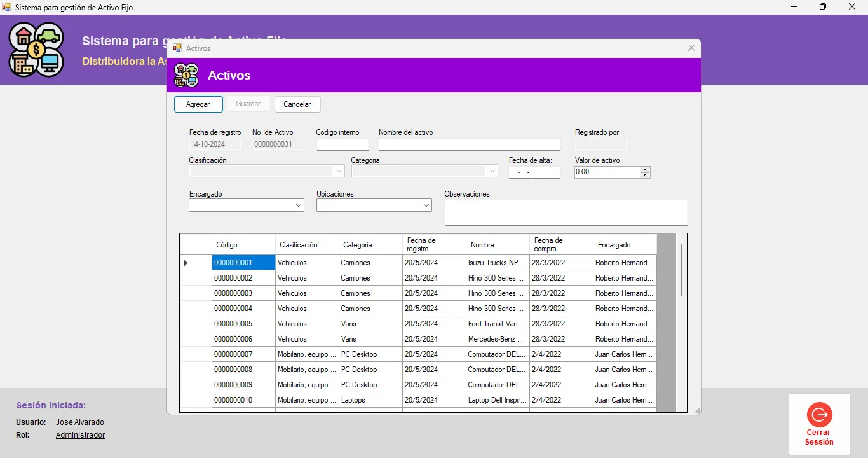Click Vans category cell in row 0000000005
This screenshot has height=458, width=868.
(x=370, y=324)
